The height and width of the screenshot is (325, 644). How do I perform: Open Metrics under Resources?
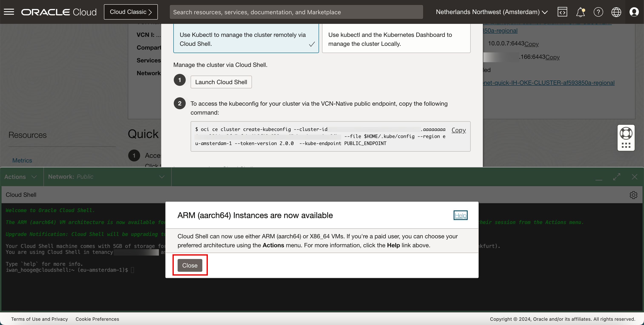click(22, 161)
